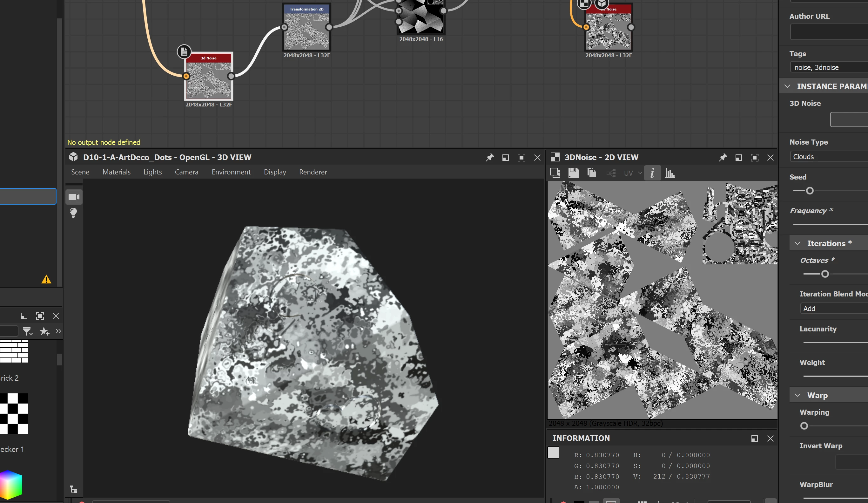Viewport: 868px width, 503px height.
Task: Click the Octaves slider handle
Action: coord(825,274)
